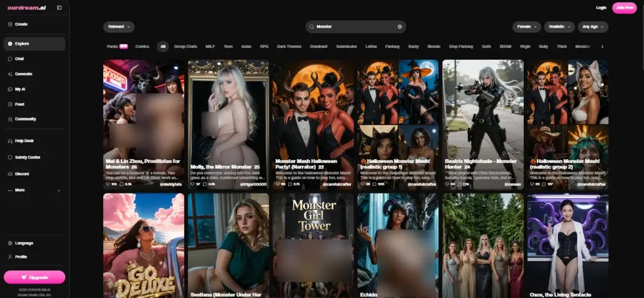The image size is (644, 298).
Task: Open the Any Age filter dropdown
Action: click(593, 26)
